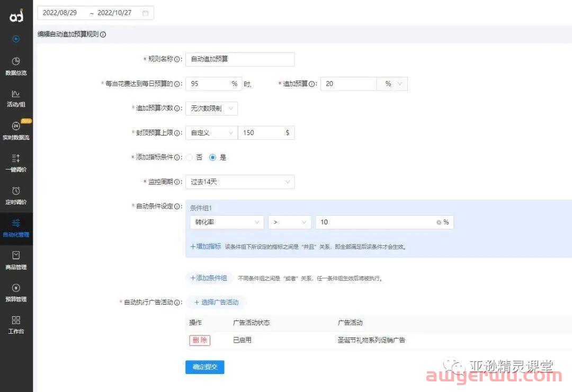Click the 已启用 status cell
This screenshot has width=572, height=392.
pos(242,340)
